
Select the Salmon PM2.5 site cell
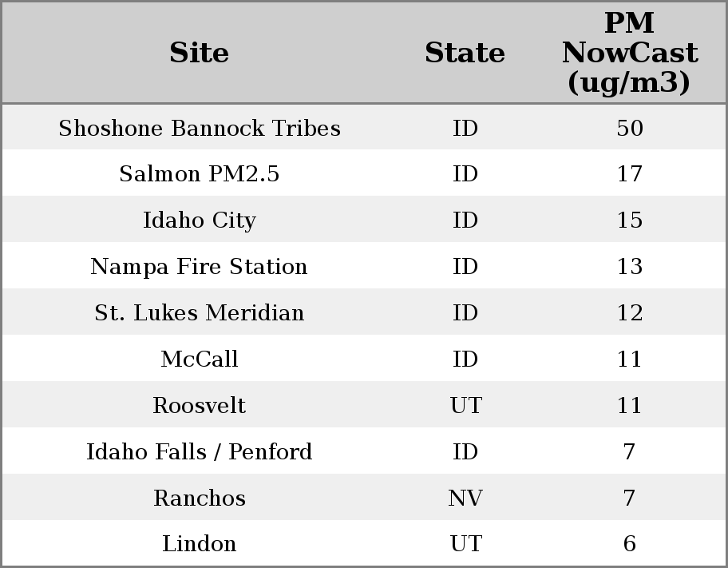[x=200, y=174]
